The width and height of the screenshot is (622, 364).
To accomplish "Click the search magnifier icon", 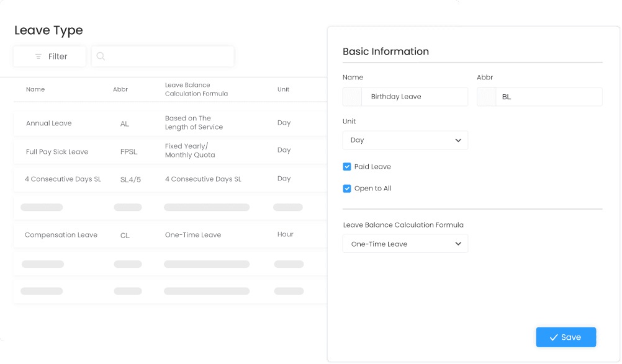I will (x=101, y=56).
